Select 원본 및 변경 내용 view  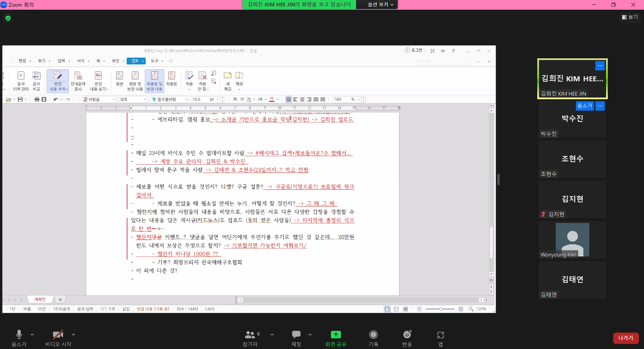tap(135, 81)
